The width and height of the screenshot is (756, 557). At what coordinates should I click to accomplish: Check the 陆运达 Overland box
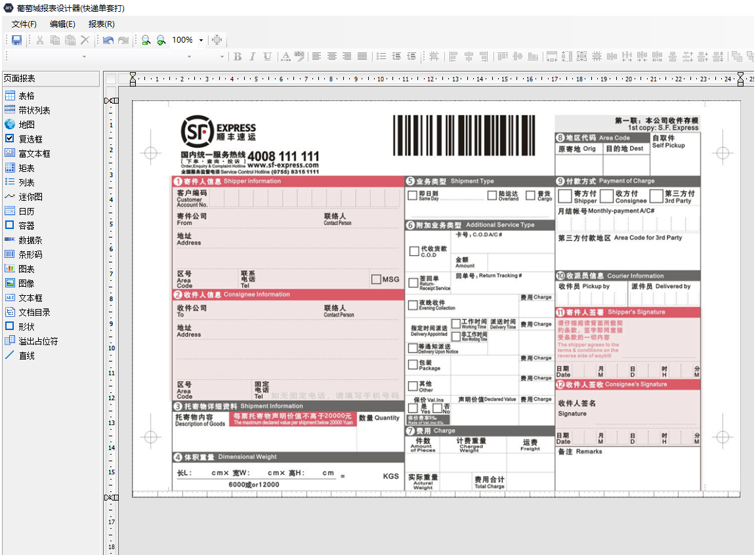pos(492,195)
